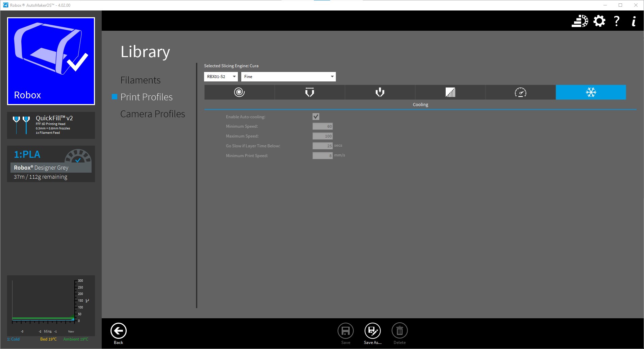This screenshot has height=349, width=644.
Task: Open the extrusion settings tab with spiral icon
Action: (x=239, y=92)
